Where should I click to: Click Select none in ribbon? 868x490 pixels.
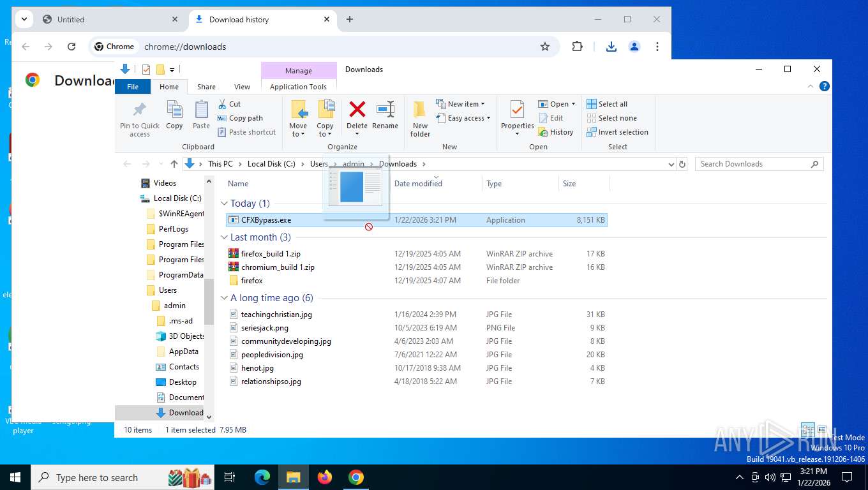[611, 118]
